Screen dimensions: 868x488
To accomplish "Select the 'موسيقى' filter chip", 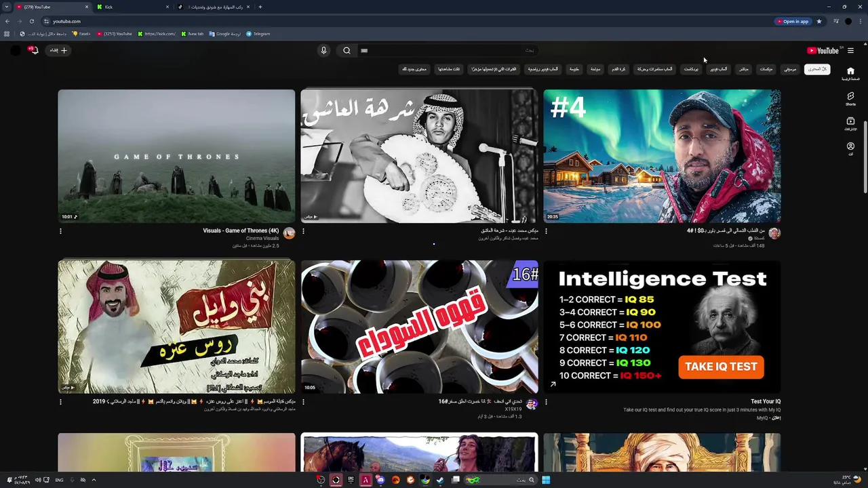I will 790,69.
